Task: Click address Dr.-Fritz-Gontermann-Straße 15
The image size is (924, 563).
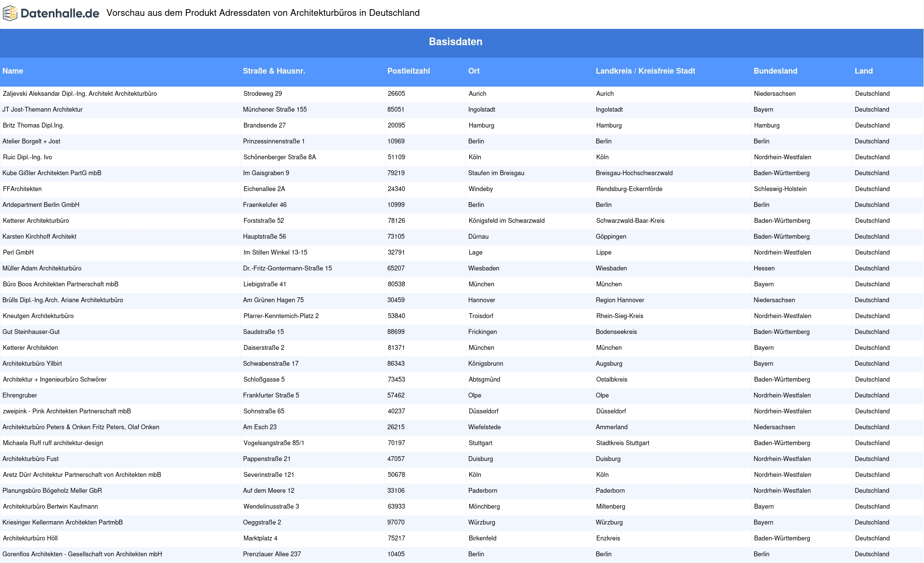Action: [x=287, y=269]
